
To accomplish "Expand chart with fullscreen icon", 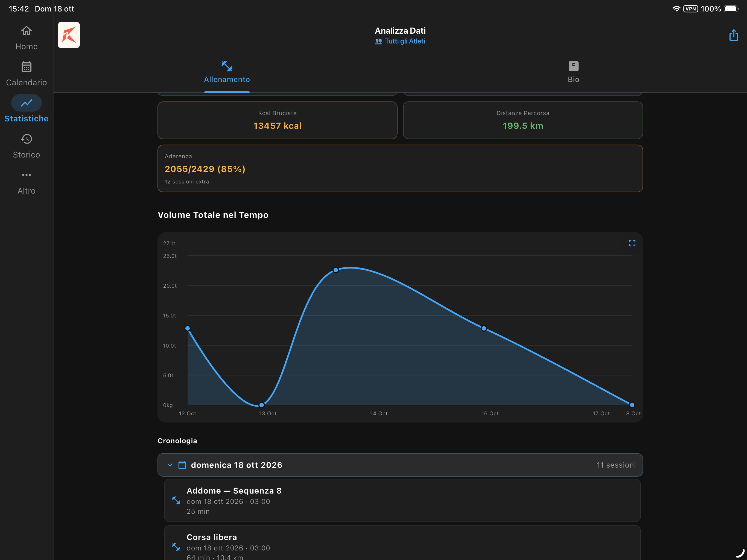I will pyautogui.click(x=632, y=243).
